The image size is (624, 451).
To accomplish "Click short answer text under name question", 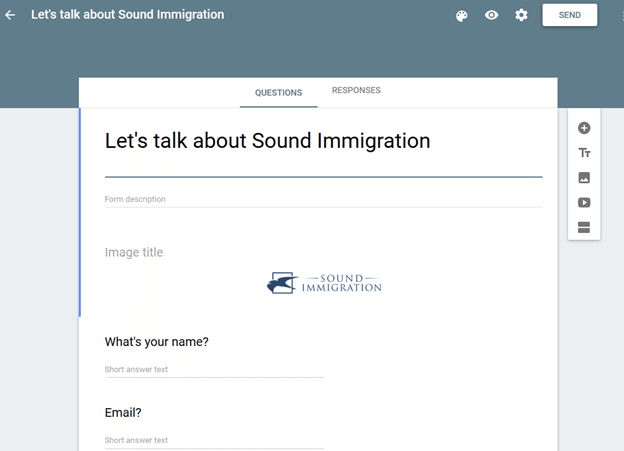I will tap(214, 369).
